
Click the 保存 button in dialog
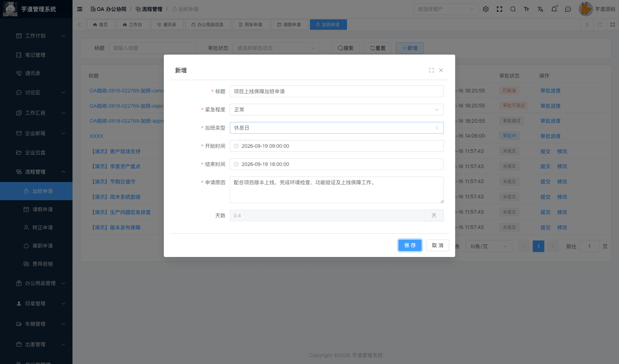click(410, 245)
